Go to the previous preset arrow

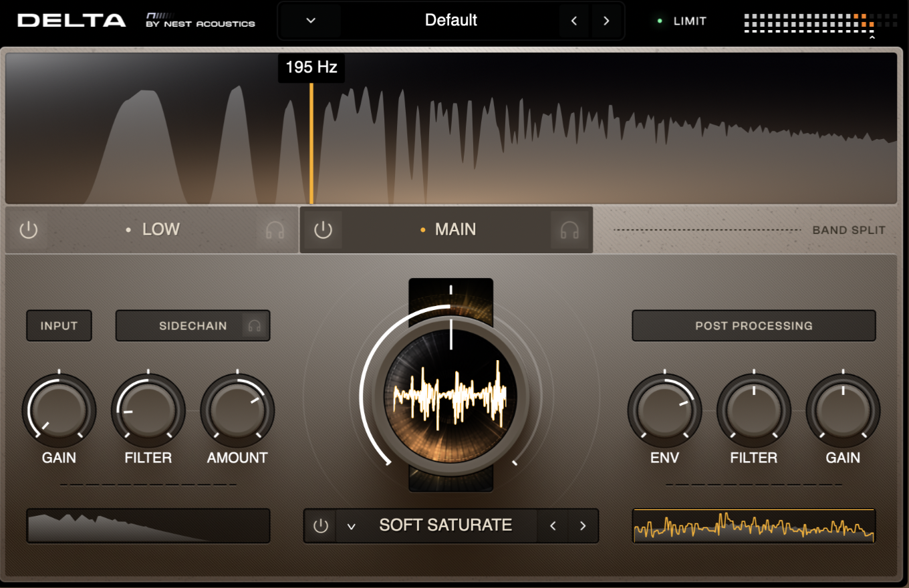coord(574,21)
